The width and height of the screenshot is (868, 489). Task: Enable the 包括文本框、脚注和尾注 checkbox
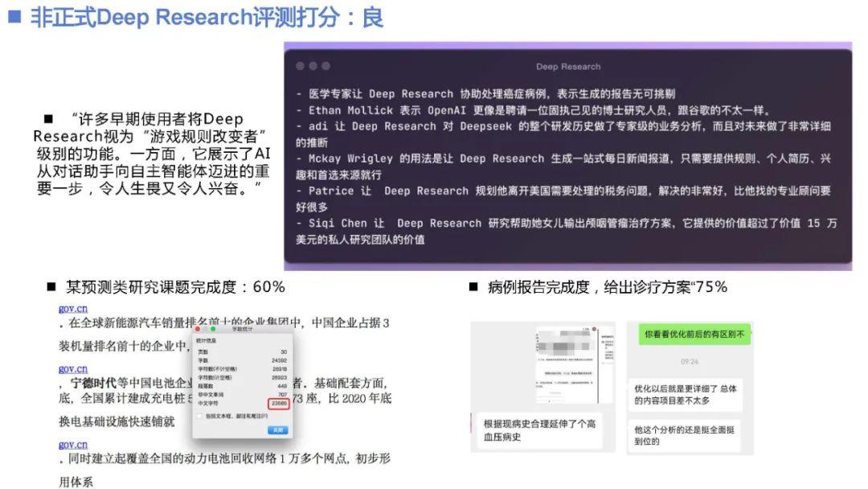coord(199,417)
